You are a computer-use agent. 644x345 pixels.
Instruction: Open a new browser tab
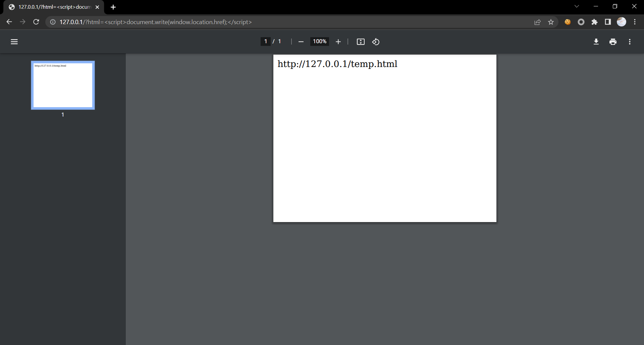(113, 7)
